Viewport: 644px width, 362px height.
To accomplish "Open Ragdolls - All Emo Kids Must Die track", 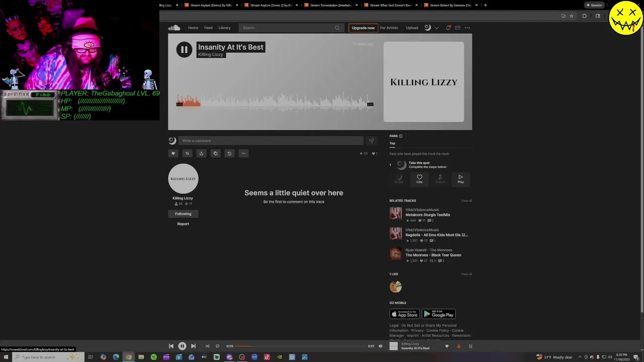I will pos(437,235).
